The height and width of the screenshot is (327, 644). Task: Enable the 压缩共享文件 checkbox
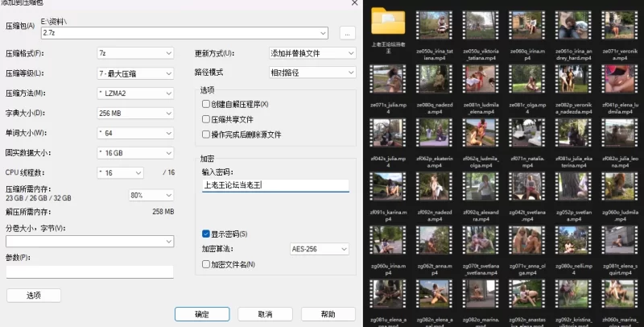(206, 119)
